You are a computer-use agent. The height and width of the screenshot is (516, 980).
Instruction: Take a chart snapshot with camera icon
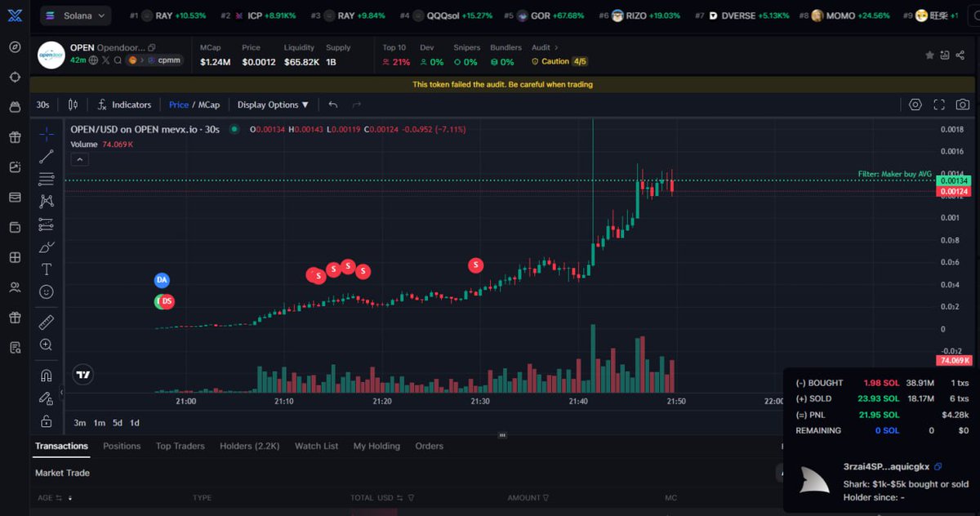(x=963, y=105)
